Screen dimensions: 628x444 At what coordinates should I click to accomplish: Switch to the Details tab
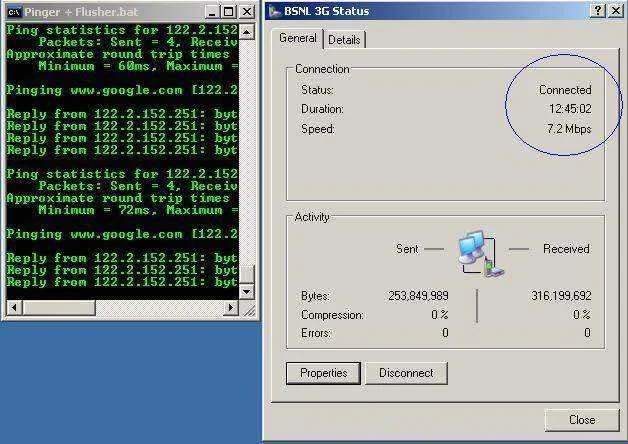pos(344,40)
